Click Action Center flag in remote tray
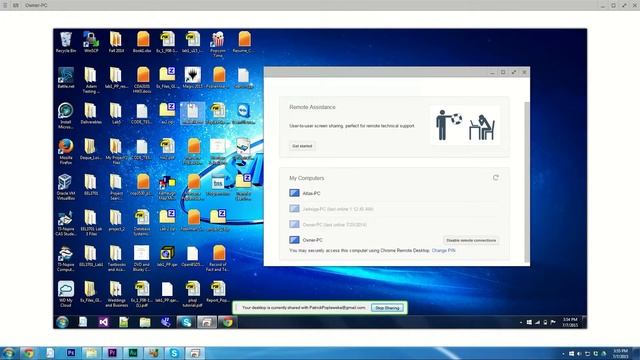640x360 pixels. tap(553, 322)
